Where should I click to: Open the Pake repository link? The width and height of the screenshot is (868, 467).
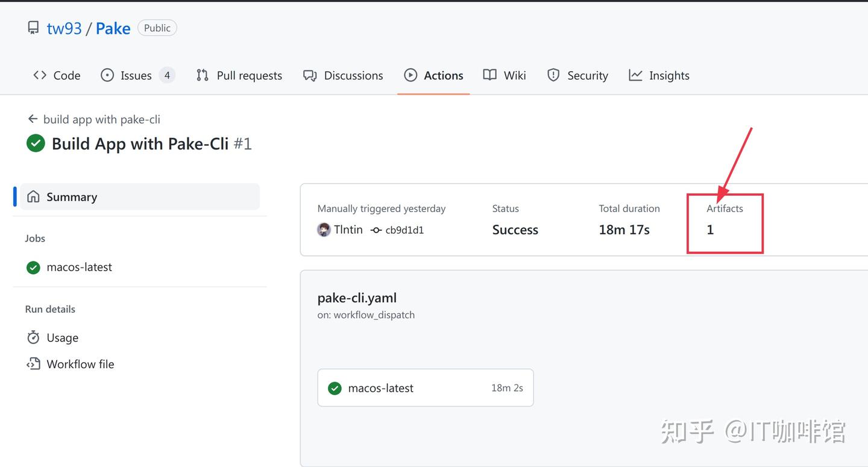(x=113, y=28)
